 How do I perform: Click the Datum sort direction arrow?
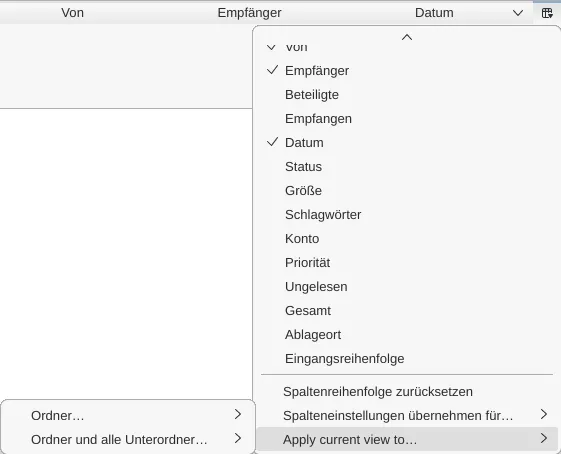point(518,13)
